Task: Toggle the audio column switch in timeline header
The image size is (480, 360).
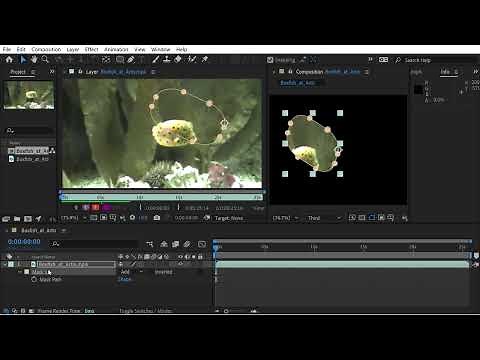Action: [x=187, y=257]
